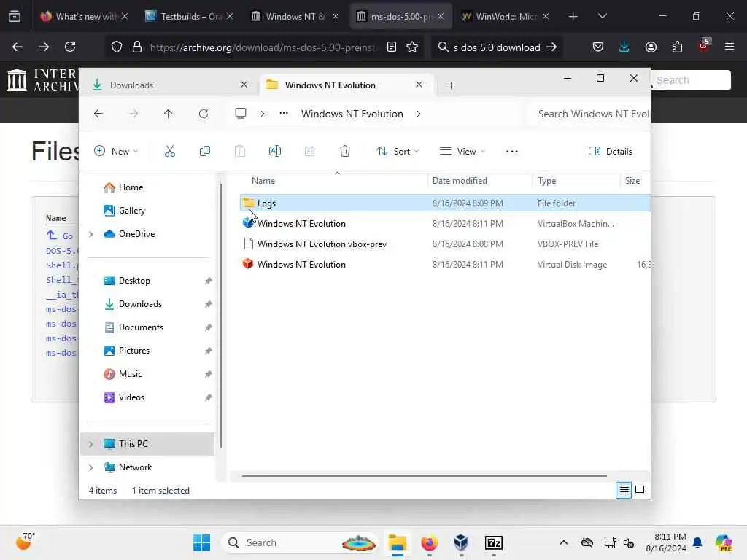Toggle the Details pane button

click(611, 152)
